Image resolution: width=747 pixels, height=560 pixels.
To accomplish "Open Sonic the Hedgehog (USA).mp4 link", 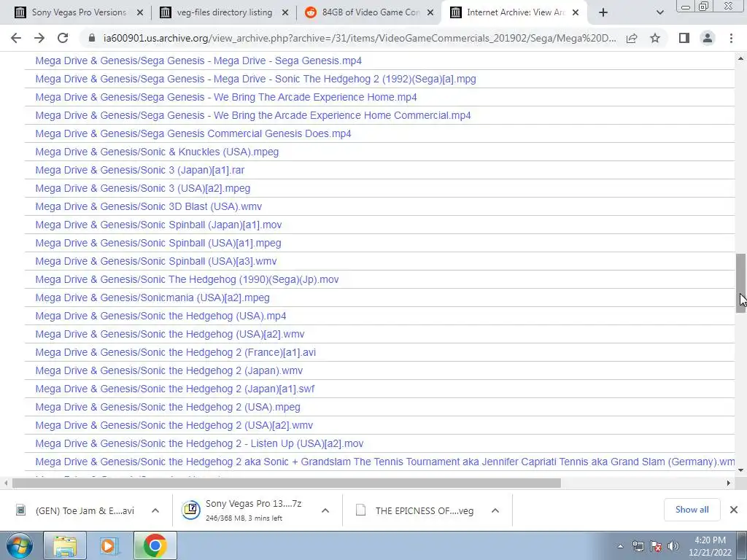I will [160, 316].
